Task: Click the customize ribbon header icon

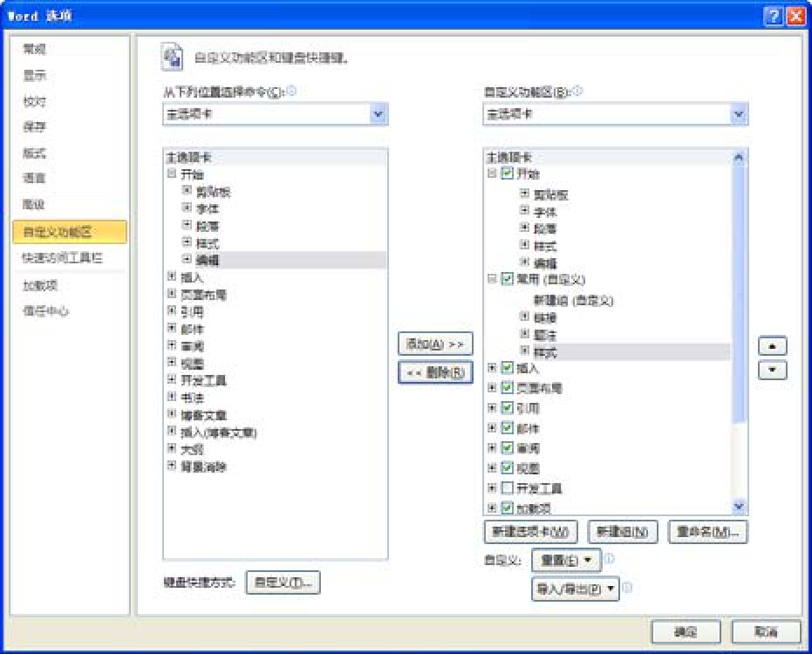Action: (172, 57)
